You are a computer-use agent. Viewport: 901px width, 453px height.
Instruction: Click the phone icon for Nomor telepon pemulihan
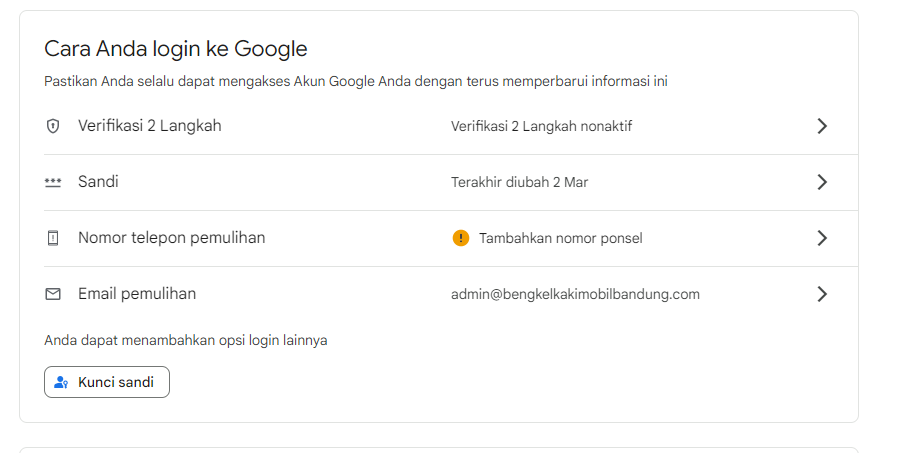pos(53,238)
